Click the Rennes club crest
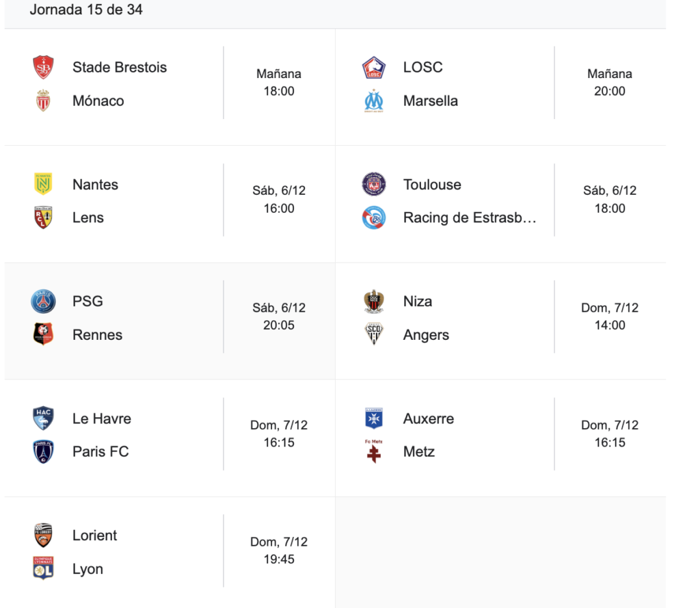700x608 pixels. [x=43, y=334]
